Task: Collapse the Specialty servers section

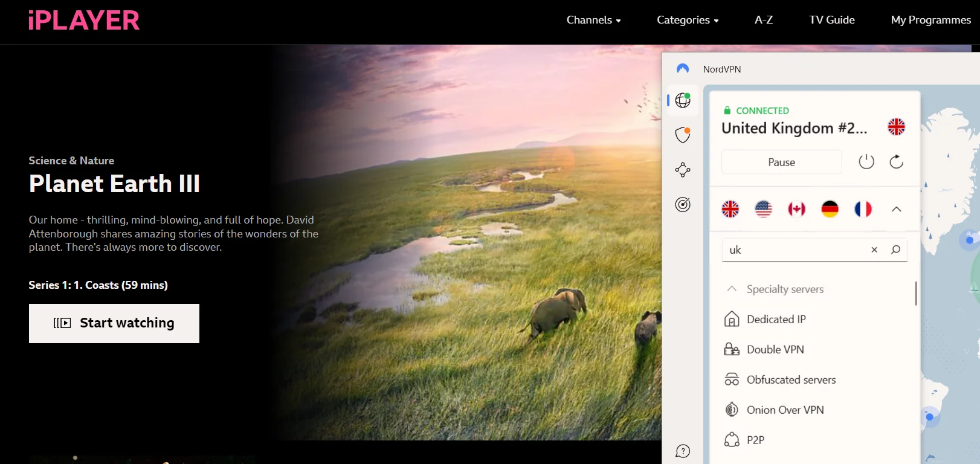Action: pos(732,289)
